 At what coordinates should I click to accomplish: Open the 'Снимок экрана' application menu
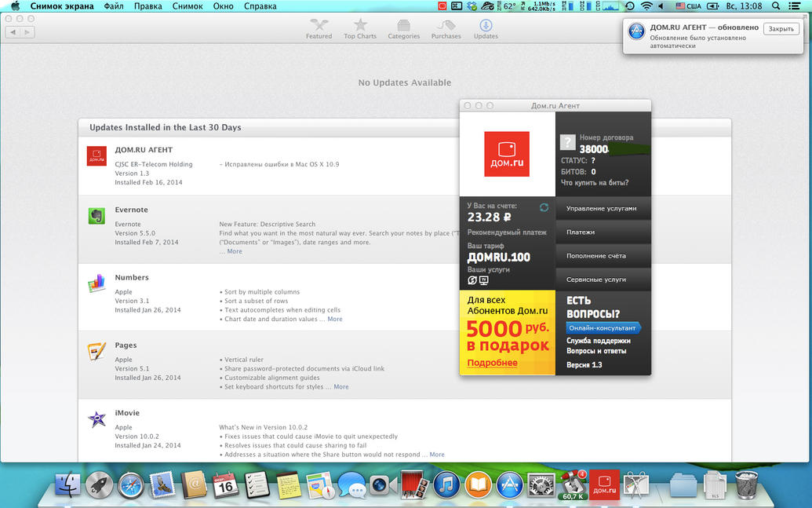[x=62, y=6]
